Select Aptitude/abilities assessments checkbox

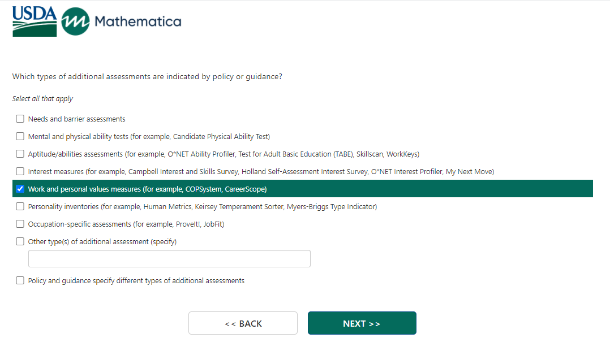click(x=20, y=154)
